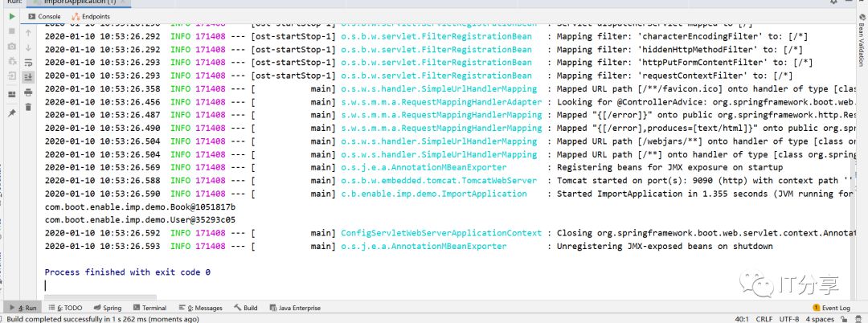Click the 'Process finished with exit code 0' line
Viewport: 868px width, 323px height.
click(127, 272)
